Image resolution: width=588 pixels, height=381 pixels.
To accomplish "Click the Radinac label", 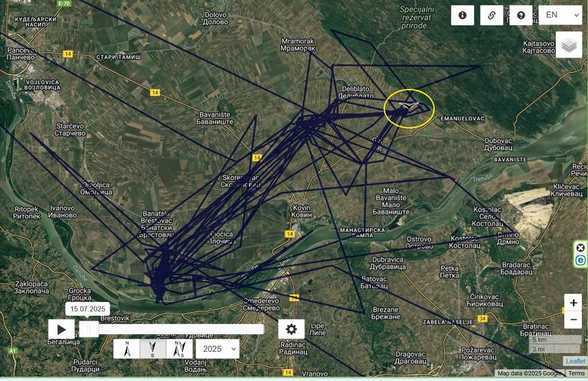I will click(x=293, y=348).
